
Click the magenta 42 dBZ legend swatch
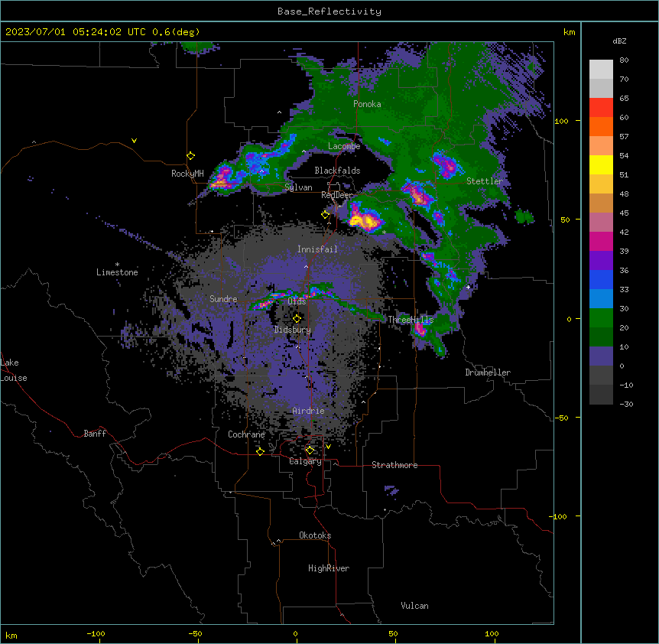[x=601, y=241]
